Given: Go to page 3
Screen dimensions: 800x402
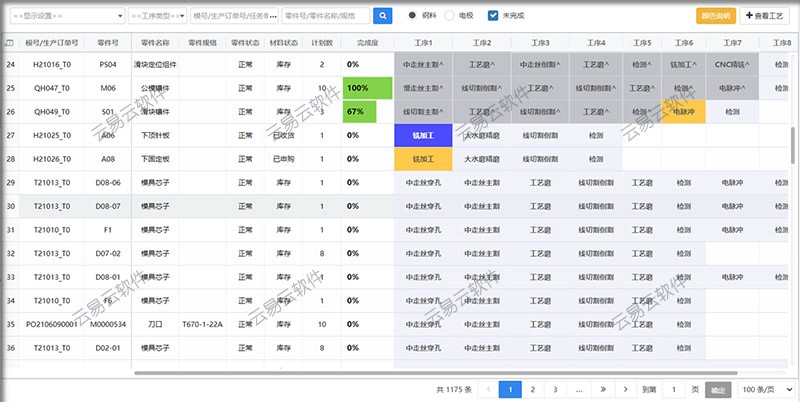Looking at the screenshot, I should click(x=555, y=390).
